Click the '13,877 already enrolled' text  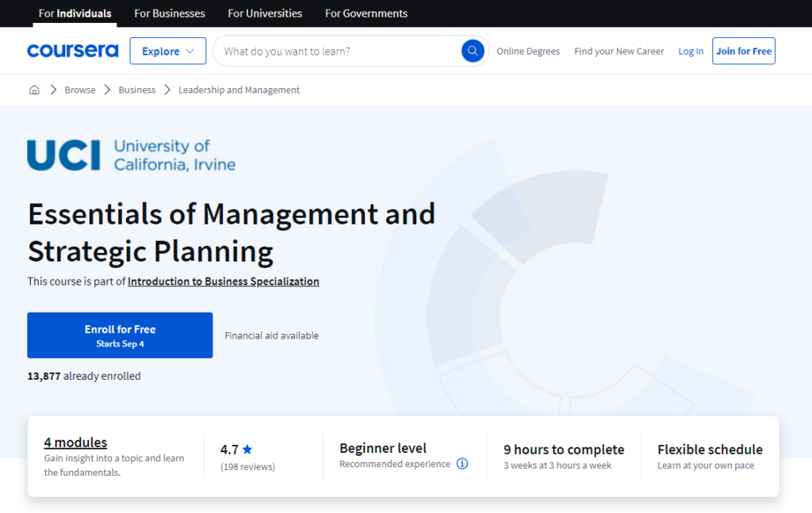click(84, 376)
